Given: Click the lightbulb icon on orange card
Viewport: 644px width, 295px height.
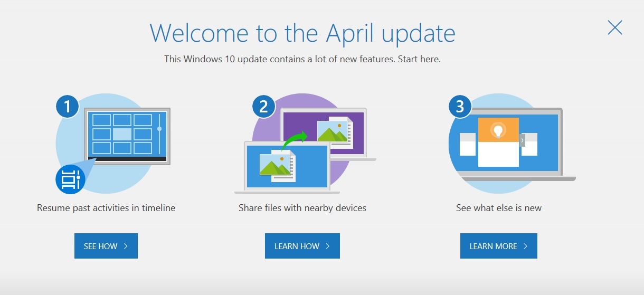Looking at the screenshot, I should [498, 130].
